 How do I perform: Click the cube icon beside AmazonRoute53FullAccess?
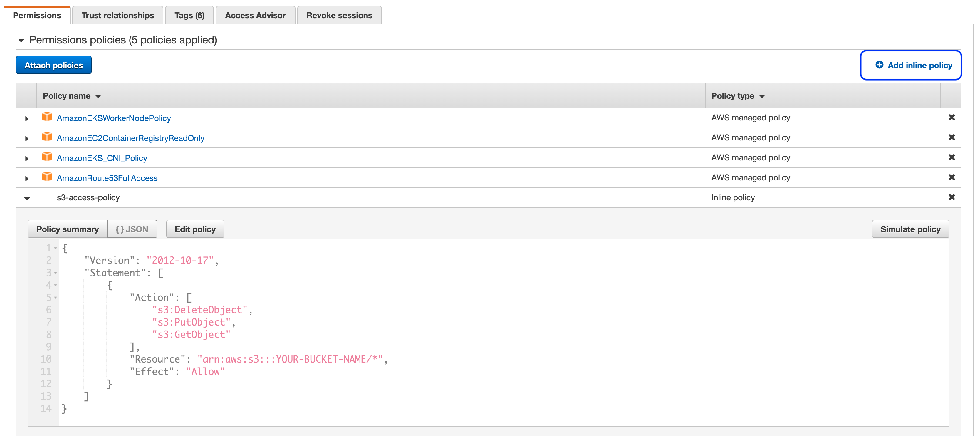[x=47, y=177]
